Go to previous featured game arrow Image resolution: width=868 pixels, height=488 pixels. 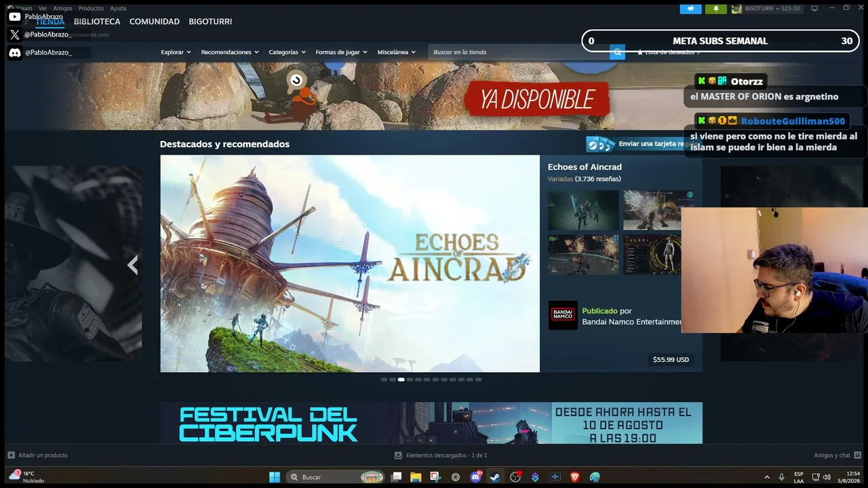[133, 264]
